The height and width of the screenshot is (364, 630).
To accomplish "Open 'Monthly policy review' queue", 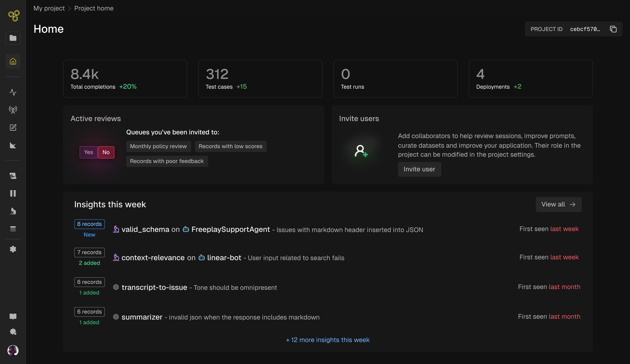I will pos(158,146).
